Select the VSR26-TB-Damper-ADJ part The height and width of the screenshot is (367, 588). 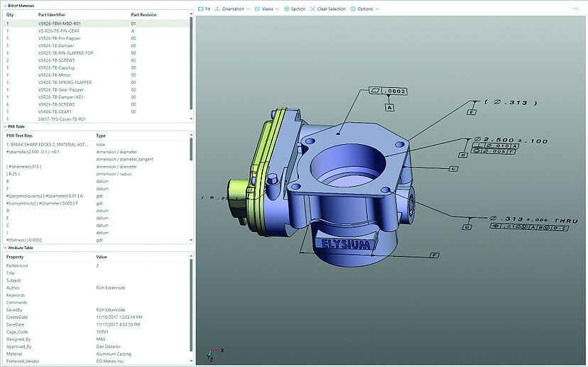[x=96, y=97]
